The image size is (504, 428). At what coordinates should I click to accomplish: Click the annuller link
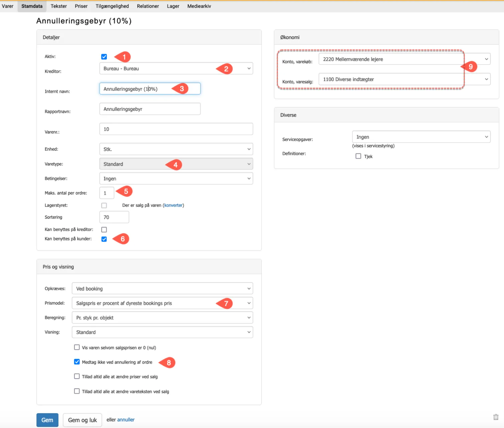126,420
